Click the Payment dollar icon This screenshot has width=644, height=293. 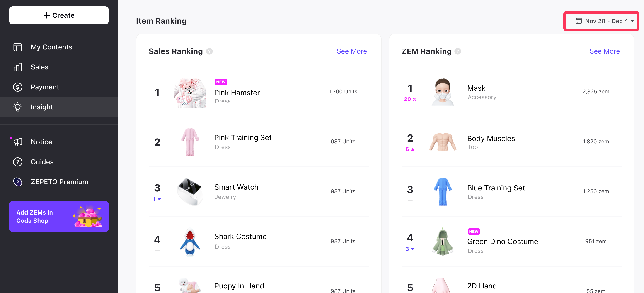[17, 87]
